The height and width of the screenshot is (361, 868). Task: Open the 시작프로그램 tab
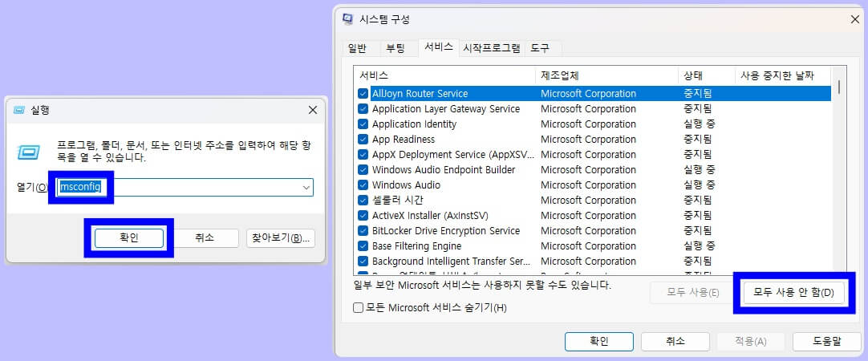pyautogui.click(x=492, y=48)
